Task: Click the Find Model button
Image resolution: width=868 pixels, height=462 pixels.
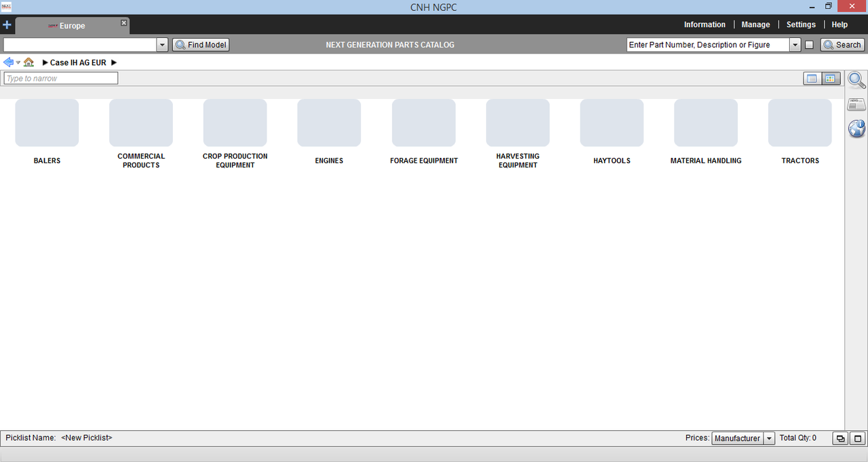Action: (201, 45)
